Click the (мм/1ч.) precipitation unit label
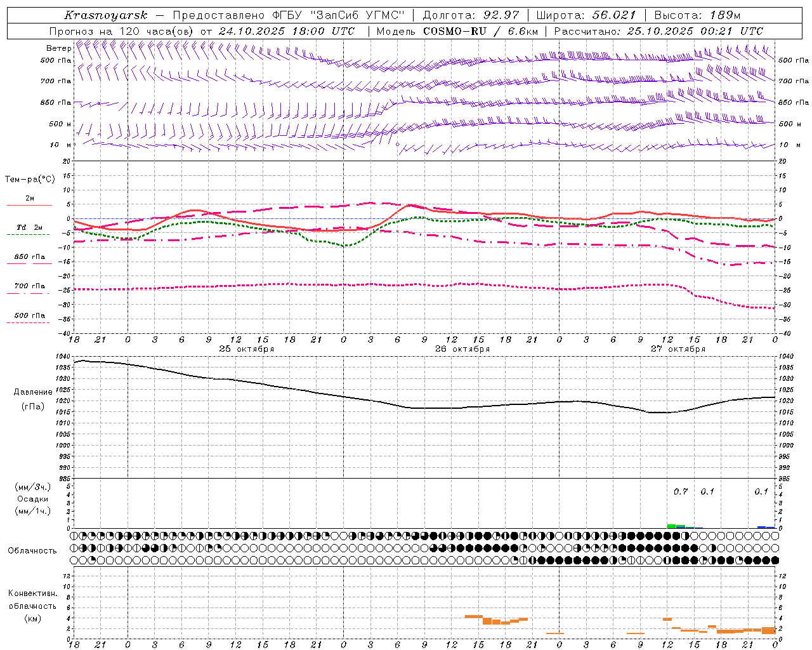The height and width of the screenshot is (650, 812). click(x=33, y=511)
